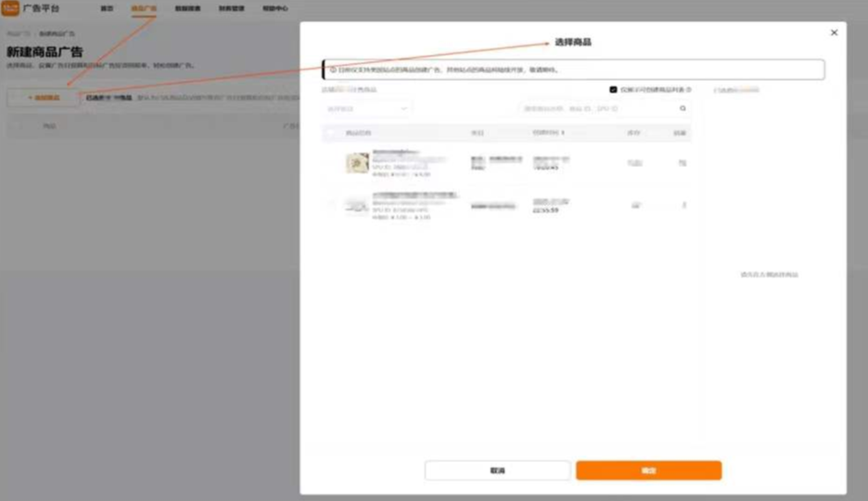Tick the checkbox of the second product row
The width and height of the screenshot is (868, 501).
[x=331, y=205]
